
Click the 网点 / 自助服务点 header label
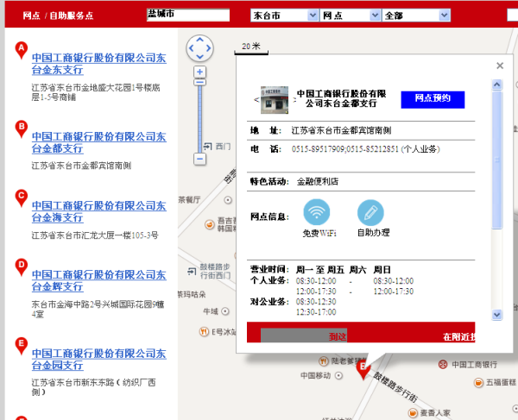click(58, 16)
